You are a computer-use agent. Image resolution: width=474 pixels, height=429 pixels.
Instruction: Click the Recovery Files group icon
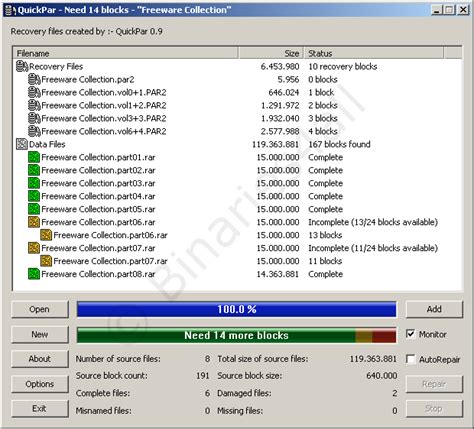(22, 66)
